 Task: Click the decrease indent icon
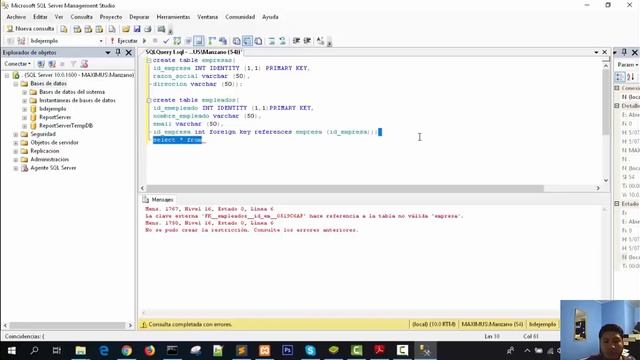[x=296, y=41]
